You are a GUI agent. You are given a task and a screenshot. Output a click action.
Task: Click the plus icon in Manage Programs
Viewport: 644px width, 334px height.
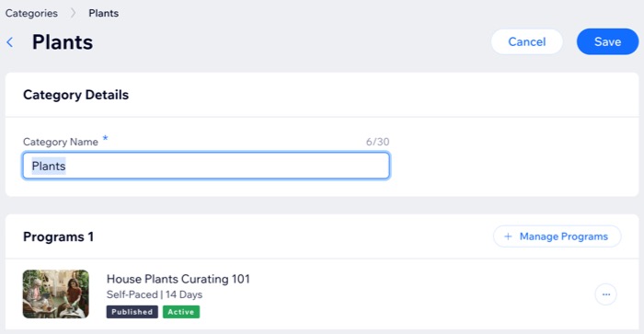click(508, 236)
